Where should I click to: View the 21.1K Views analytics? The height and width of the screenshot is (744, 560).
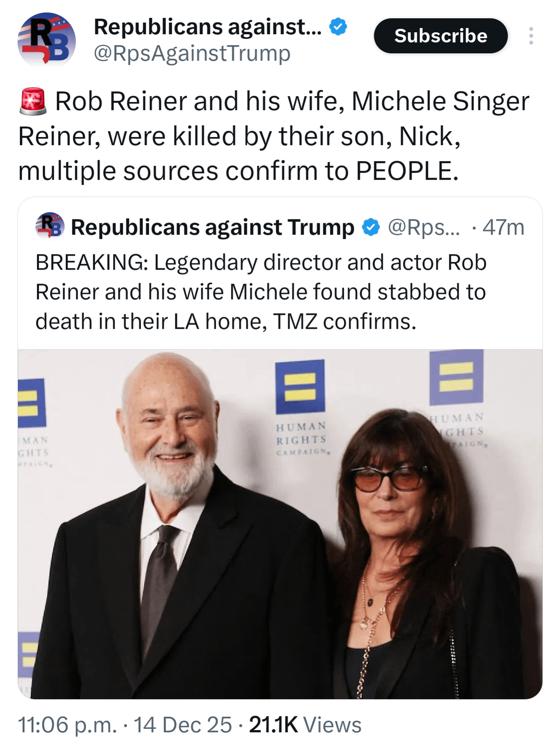click(305, 725)
